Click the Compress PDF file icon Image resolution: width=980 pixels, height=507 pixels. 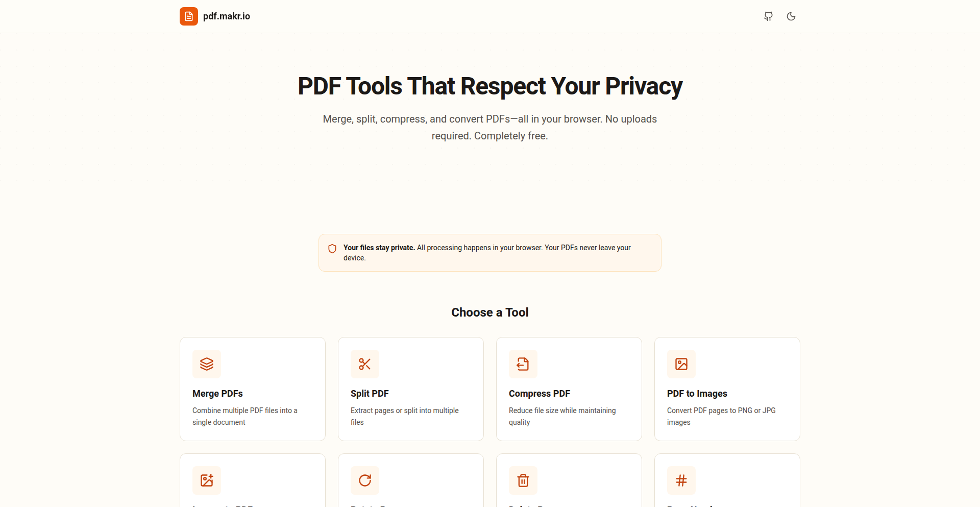523,364
